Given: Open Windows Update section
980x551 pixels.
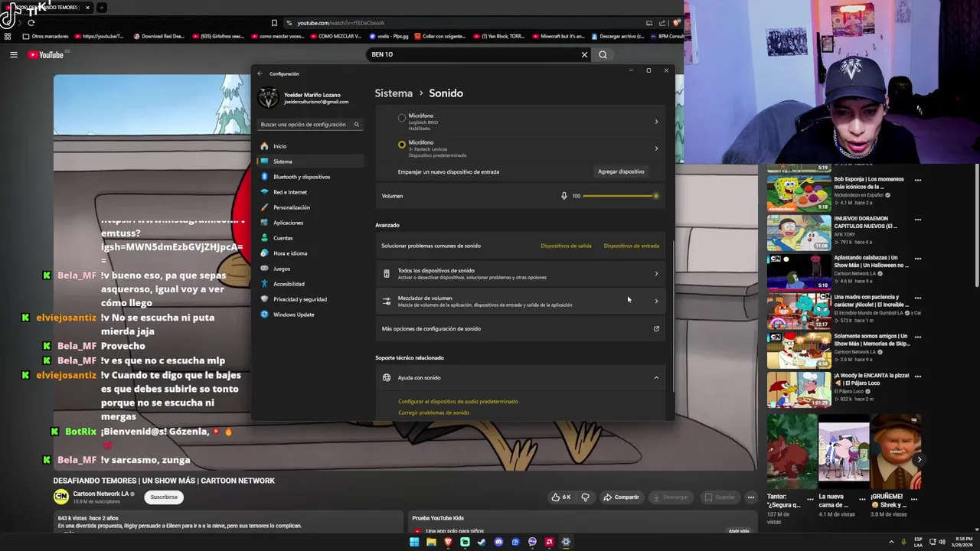Looking at the screenshot, I should [310, 315].
